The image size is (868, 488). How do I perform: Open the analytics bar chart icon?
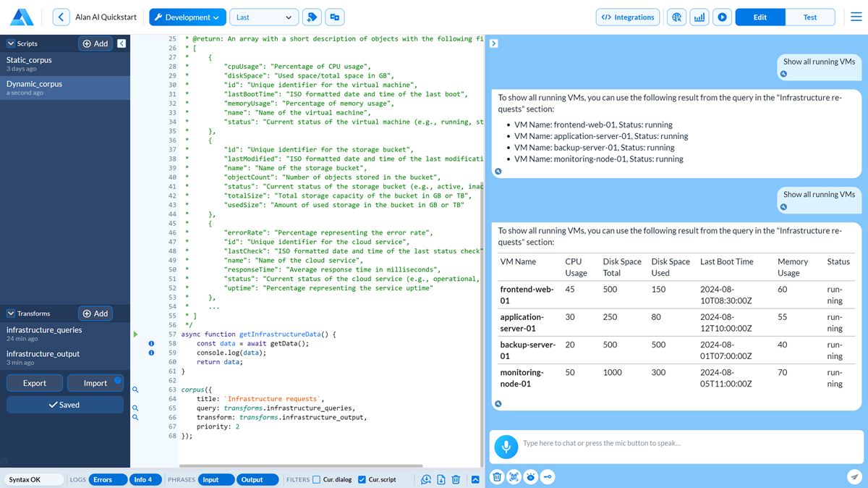tap(699, 17)
